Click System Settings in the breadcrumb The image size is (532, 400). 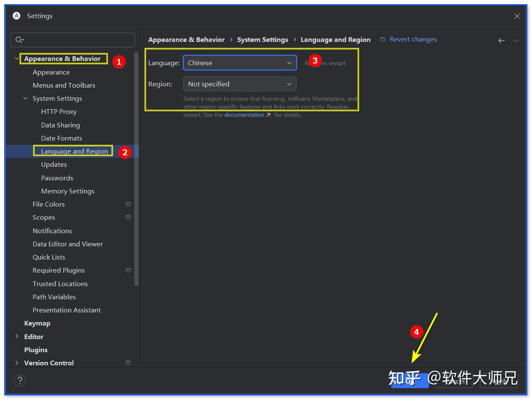click(263, 40)
